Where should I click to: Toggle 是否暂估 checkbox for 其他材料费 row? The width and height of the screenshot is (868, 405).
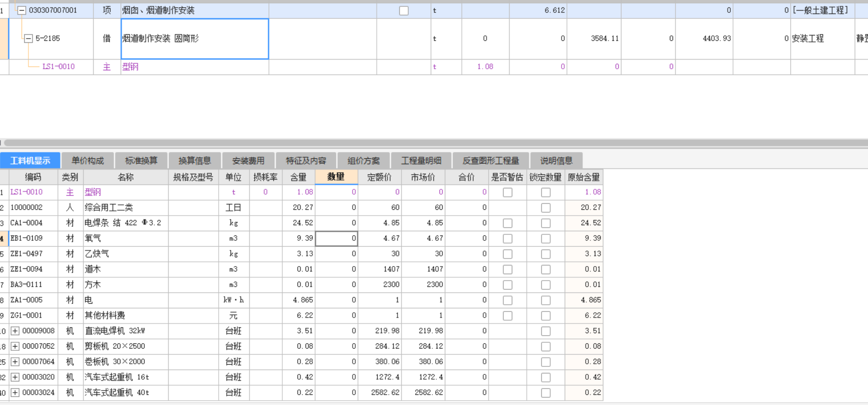point(507,316)
